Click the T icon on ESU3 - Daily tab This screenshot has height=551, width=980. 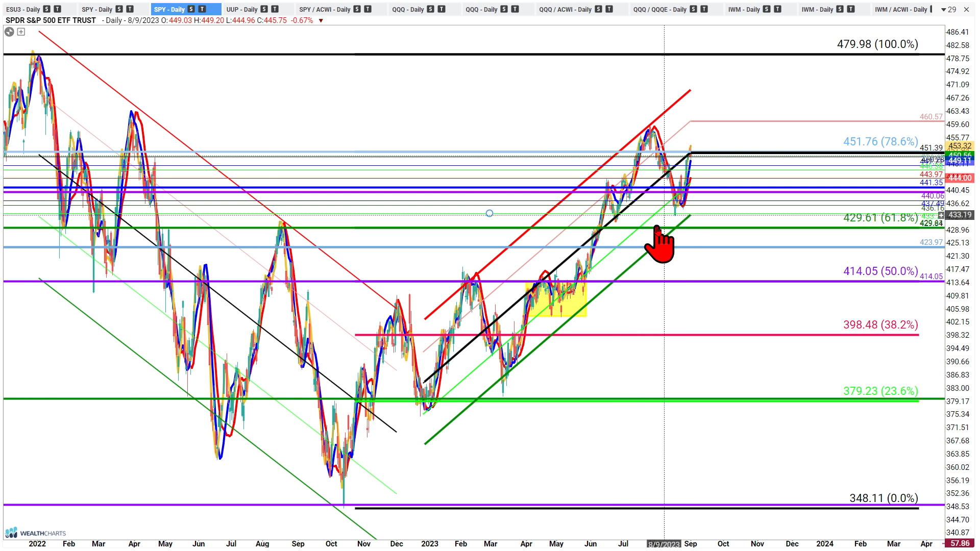[x=57, y=9]
